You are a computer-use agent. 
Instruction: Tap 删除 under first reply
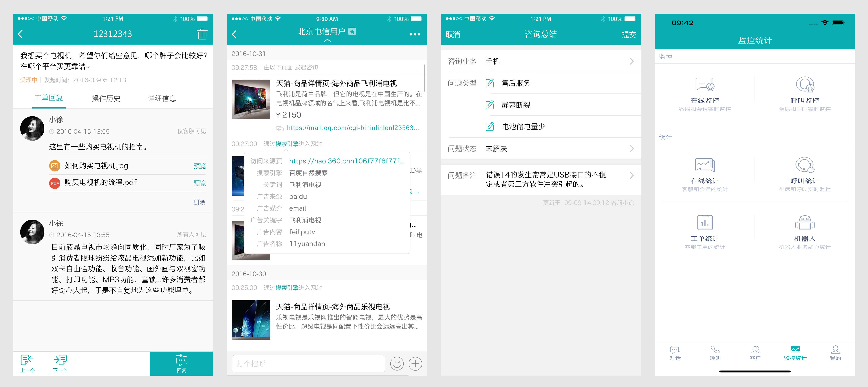199,202
